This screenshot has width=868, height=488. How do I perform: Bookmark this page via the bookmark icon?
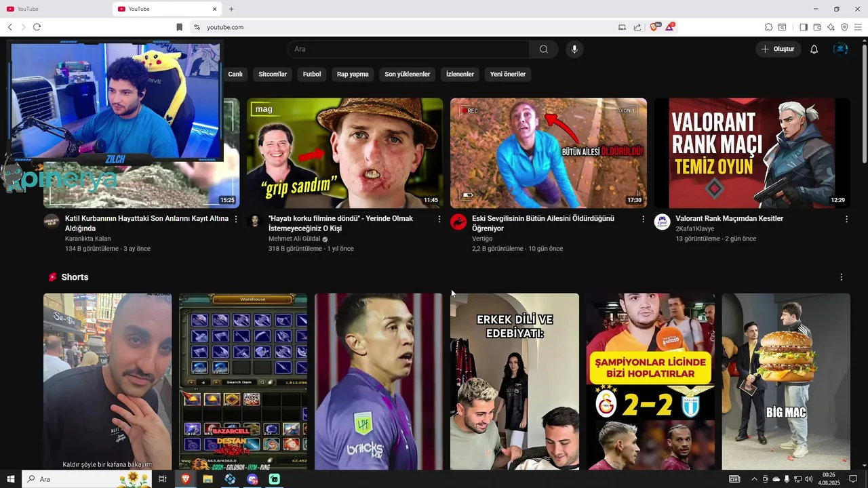tap(179, 27)
